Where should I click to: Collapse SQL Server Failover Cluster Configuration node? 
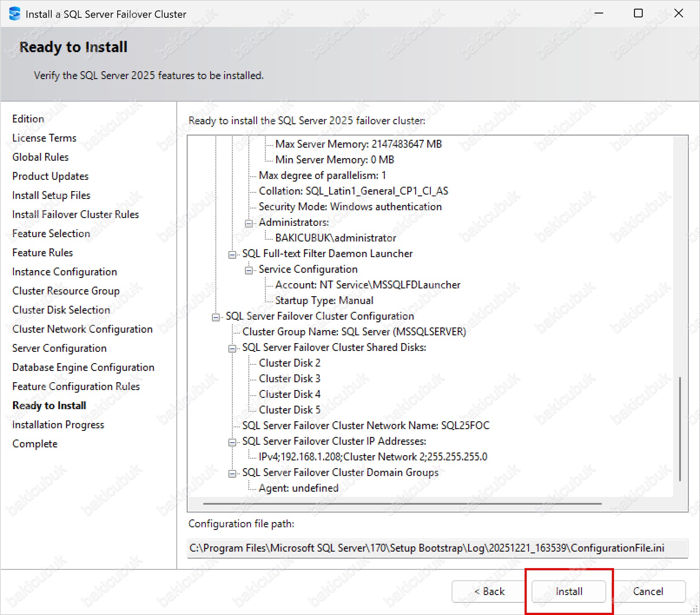click(216, 317)
